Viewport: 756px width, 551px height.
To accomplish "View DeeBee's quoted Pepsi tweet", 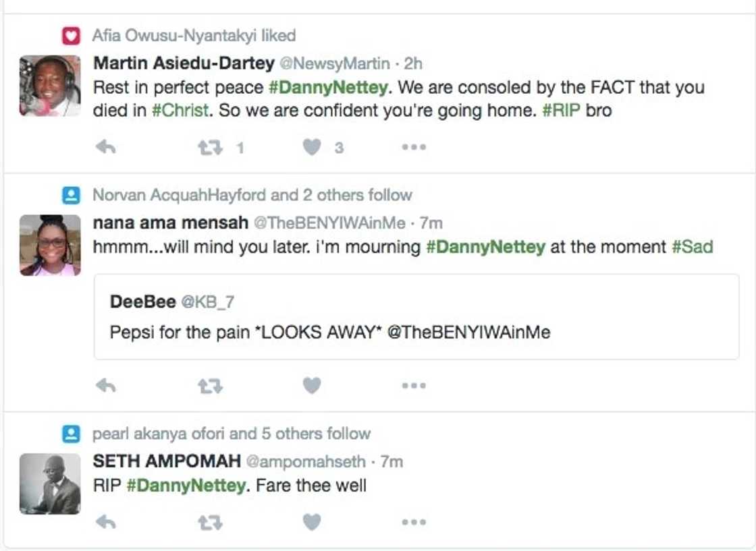I will (414, 316).
